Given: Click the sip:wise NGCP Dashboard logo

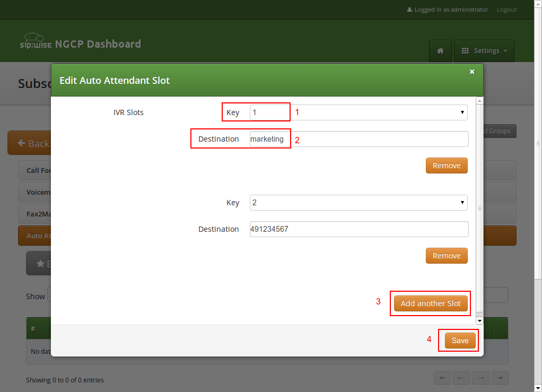Looking at the screenshot, I should 80,44.
